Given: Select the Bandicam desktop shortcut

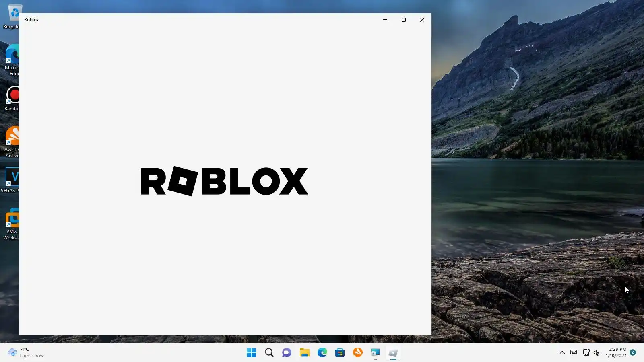Looking at the screenshot, I should tap(12, 99).
